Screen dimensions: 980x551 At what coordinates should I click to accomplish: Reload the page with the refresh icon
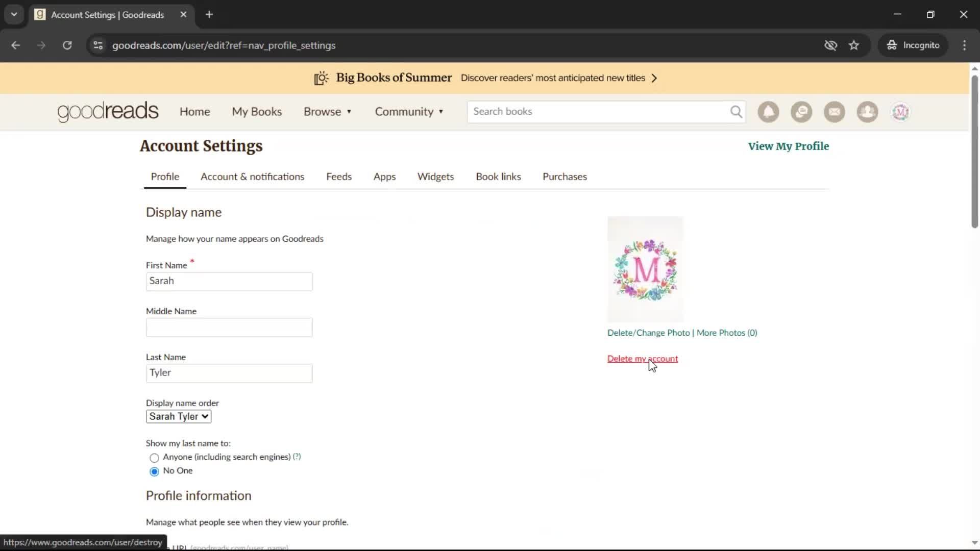(67, 45)
